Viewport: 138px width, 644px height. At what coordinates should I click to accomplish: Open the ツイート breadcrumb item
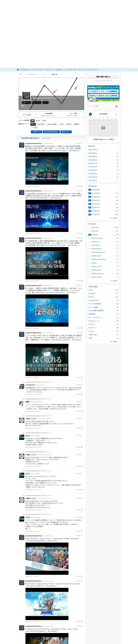point(44,74)
